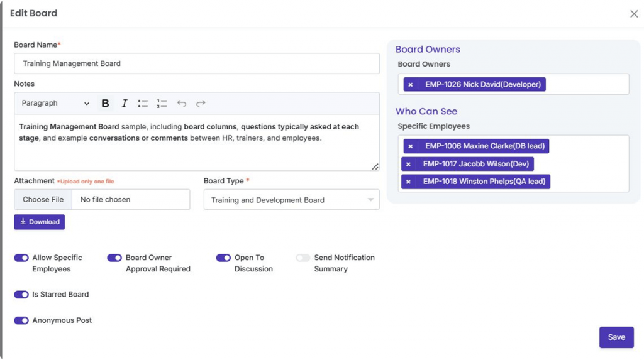The width and height of the screenshot is (644, 360).
Task: Insert a bulleted list in Notes
Action: (143, 104)
